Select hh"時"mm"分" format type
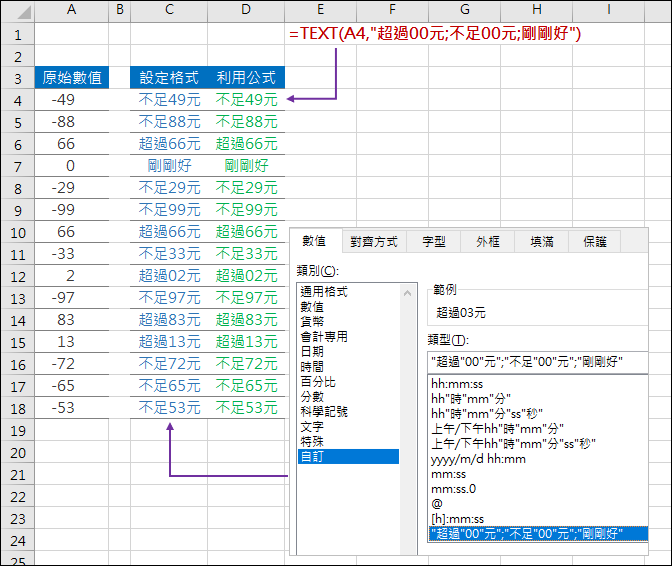Screen dimensions: 672x566 click(538, 399)
